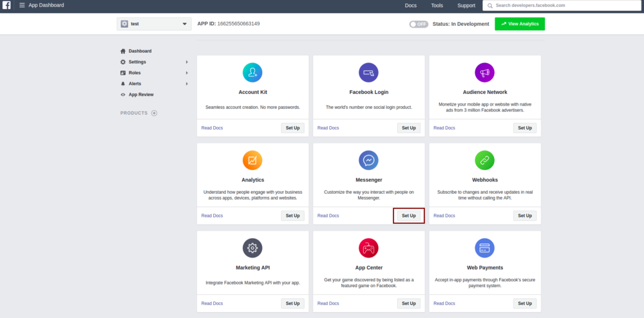Click the green Webhooks link icon
The height and width of the screenshot is (318, 644).
(484, 160)
